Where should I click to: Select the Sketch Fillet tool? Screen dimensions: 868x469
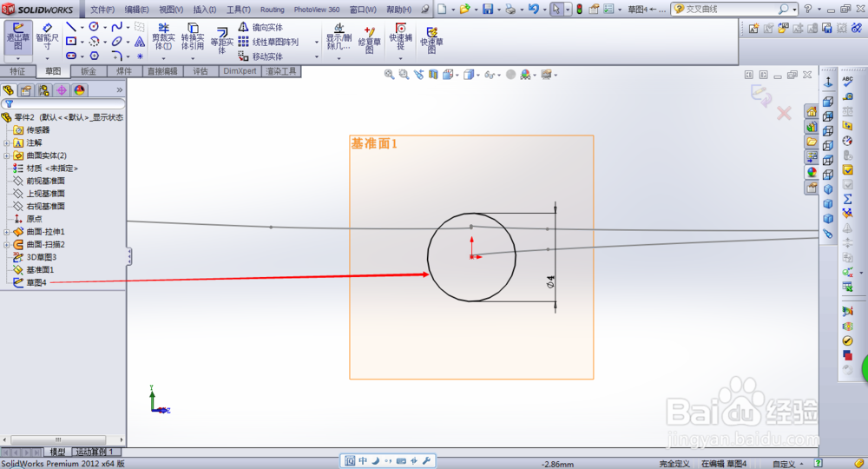[116, 56]
